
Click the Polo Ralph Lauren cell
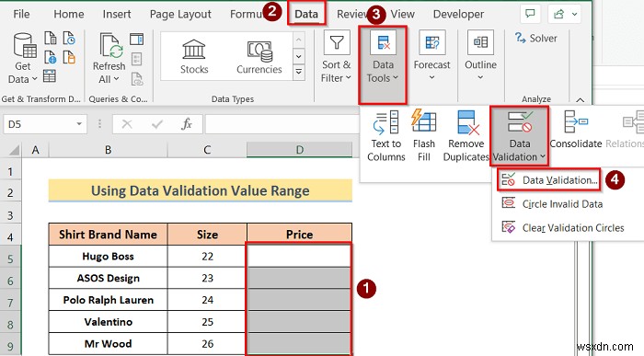click(108, 300)
